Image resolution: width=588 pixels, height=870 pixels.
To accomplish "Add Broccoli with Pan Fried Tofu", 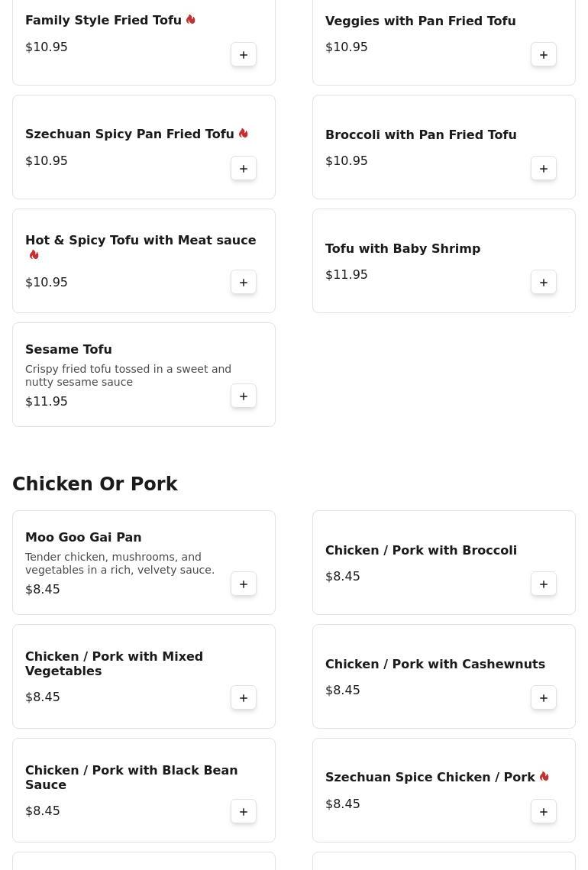I will (544, 168).
